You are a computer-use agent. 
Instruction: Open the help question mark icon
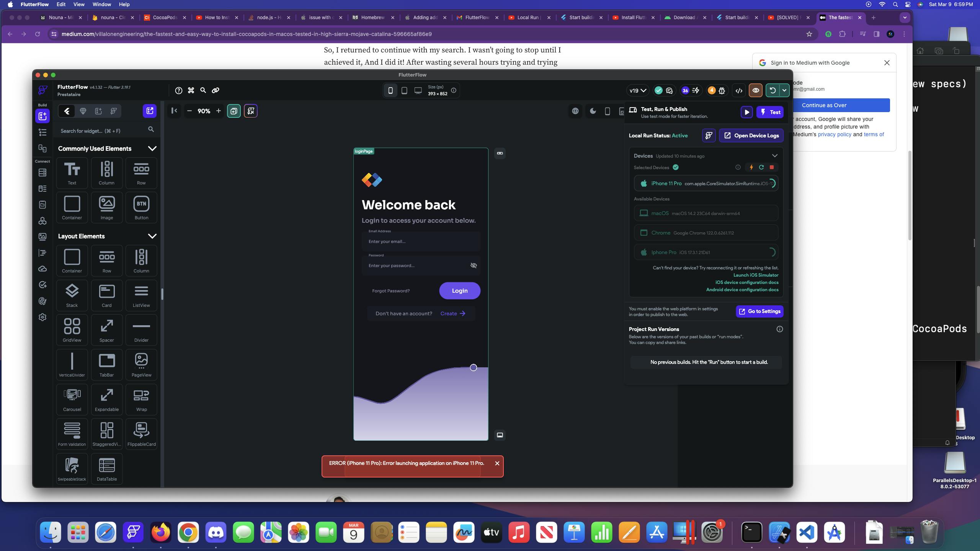tap(179, 90)
